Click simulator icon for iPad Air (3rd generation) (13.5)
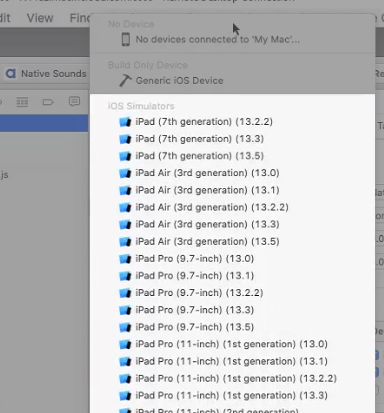 tap(125, 242)
